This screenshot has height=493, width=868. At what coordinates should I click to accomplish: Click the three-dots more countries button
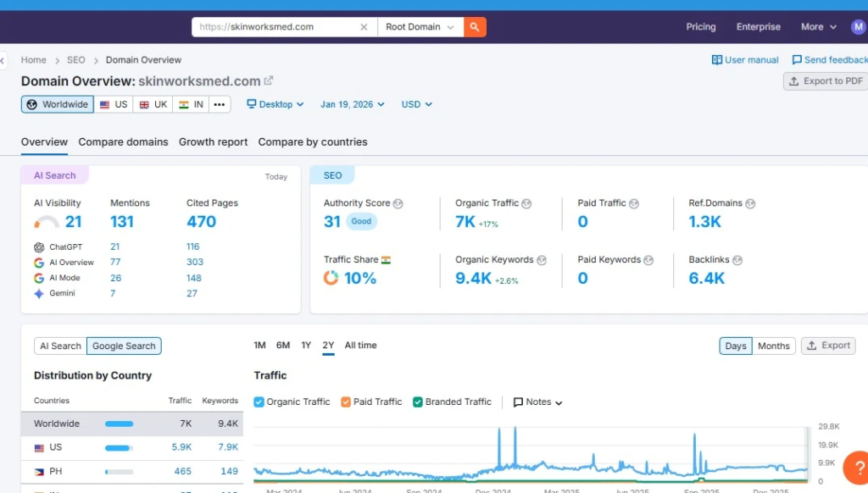[220, 104]
